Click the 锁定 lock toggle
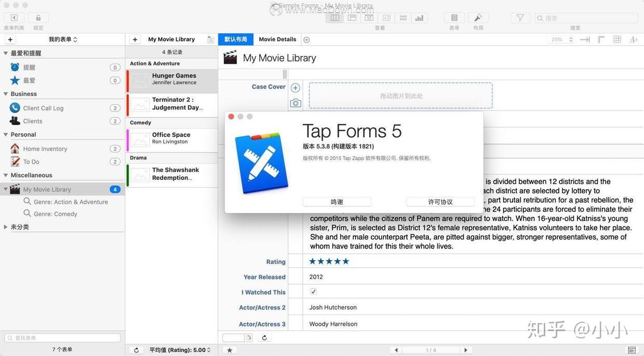This screenshot has width=644, height=356. pos(37,17)
